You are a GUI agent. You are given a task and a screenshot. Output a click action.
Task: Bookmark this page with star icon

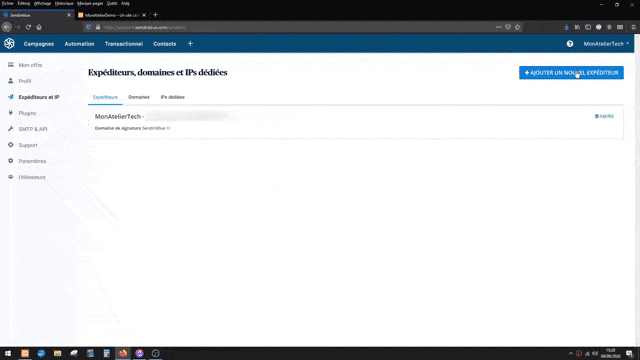coord(518,27)
